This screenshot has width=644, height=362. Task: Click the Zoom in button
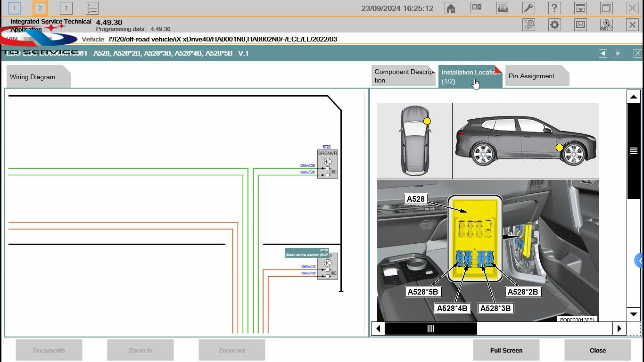140,350
